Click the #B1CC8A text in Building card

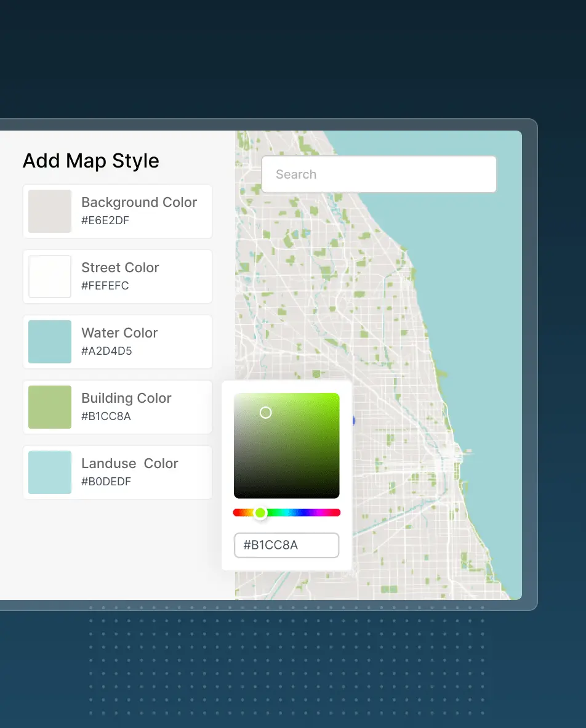(x=106, y=416)
